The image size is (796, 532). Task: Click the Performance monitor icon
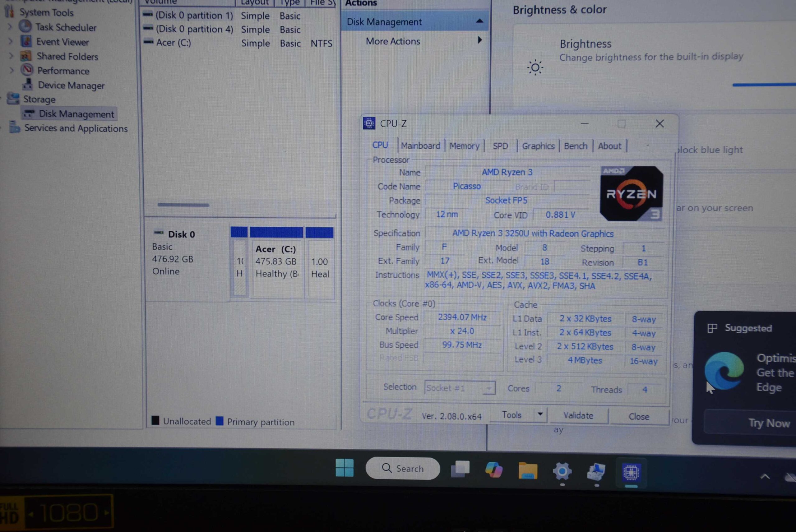(x=27, y=70)
